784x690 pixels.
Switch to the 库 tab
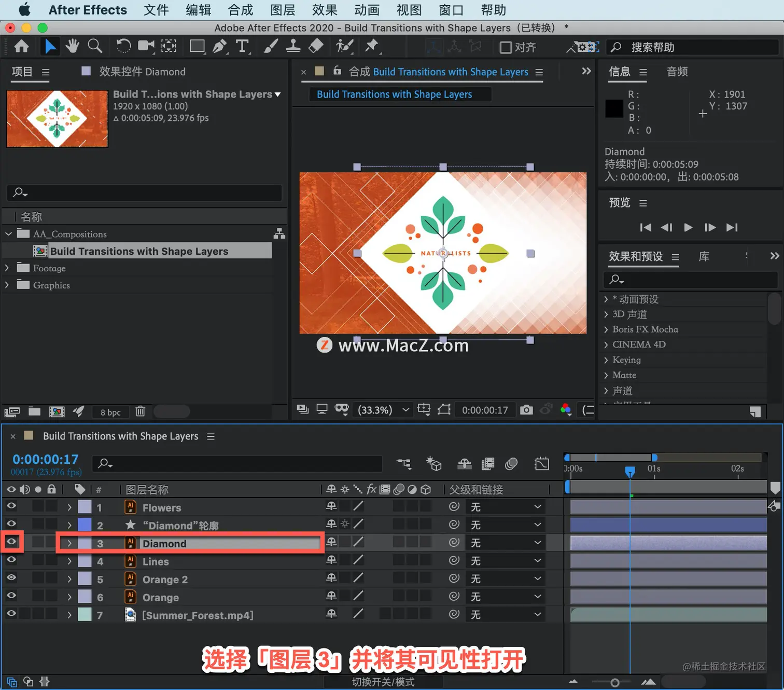(x=704, y=256)
